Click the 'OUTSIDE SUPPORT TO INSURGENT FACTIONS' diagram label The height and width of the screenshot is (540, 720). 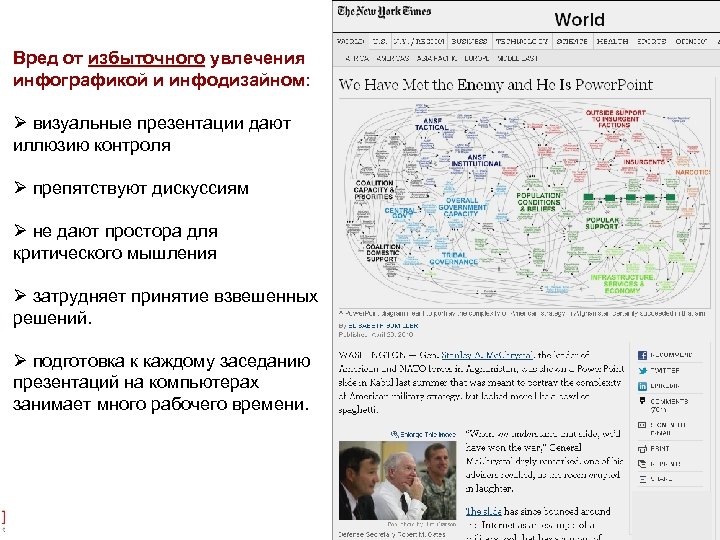(x=615, y=118)
